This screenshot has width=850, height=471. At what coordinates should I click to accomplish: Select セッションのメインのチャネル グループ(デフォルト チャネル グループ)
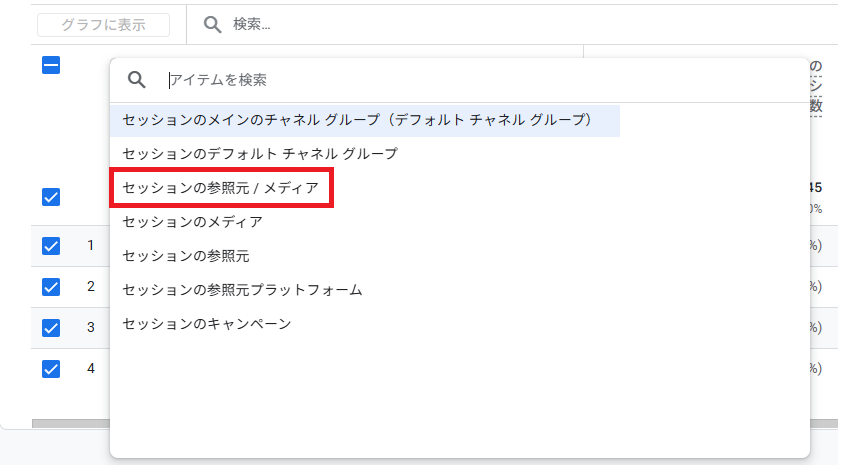365,120
